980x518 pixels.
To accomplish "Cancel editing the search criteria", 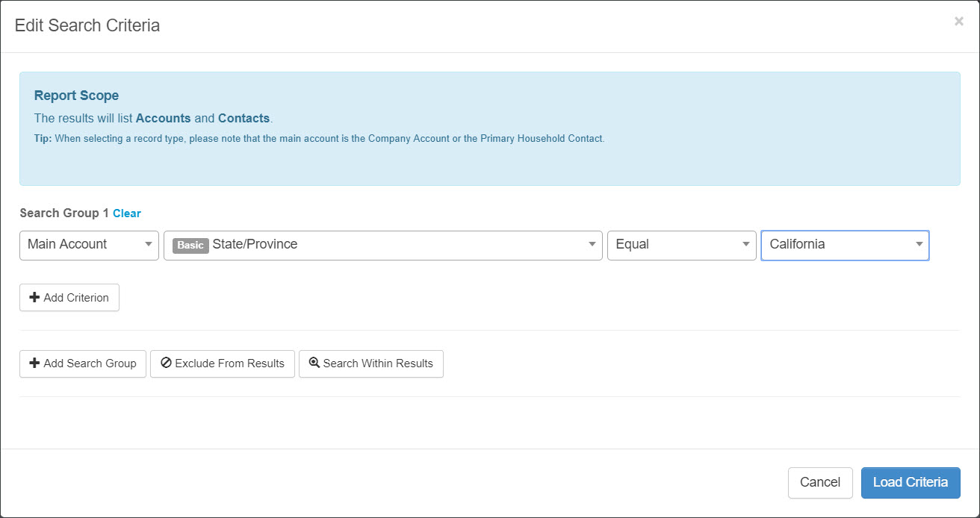I will pos(820,482).
